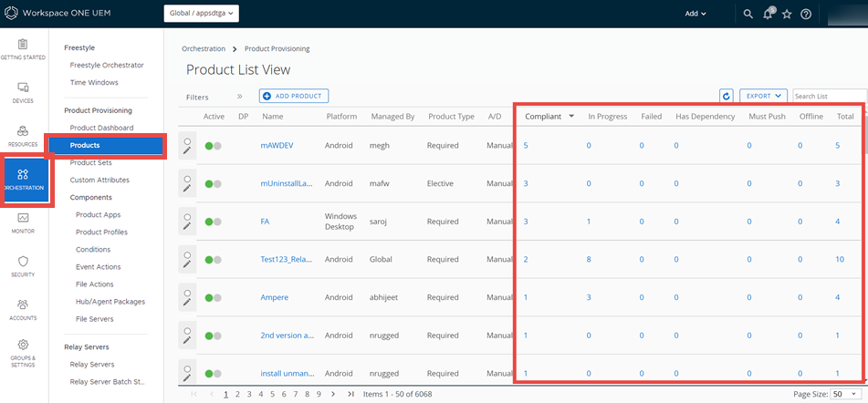Open the Monitor section icon
The height and width of the screenshot is (403, 868).
tap(23, 218)
